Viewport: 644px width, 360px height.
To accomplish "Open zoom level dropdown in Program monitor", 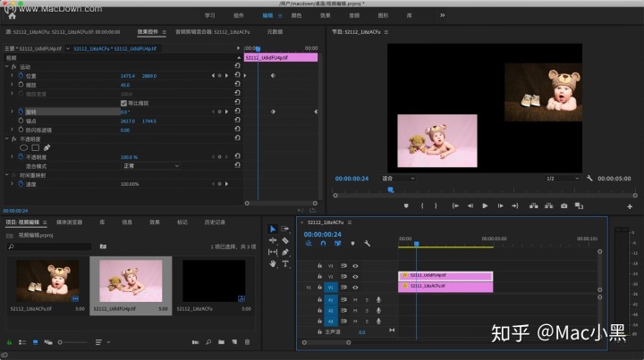I will 397,179.
